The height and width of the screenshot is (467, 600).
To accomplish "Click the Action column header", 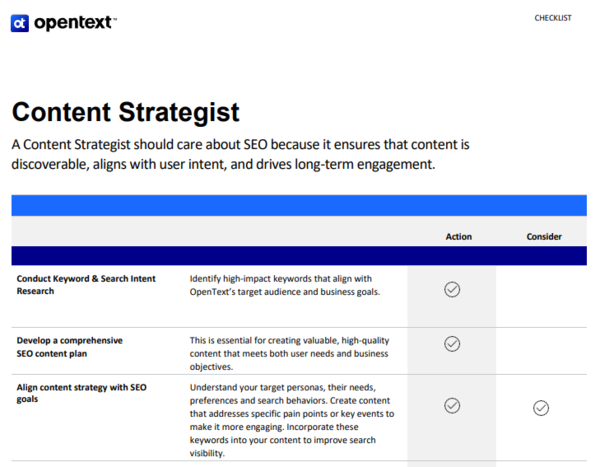I will click(x=458, y=237).
